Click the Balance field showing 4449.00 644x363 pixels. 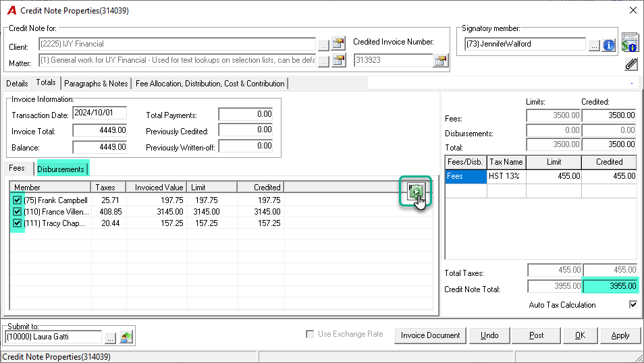click(99, 147)
